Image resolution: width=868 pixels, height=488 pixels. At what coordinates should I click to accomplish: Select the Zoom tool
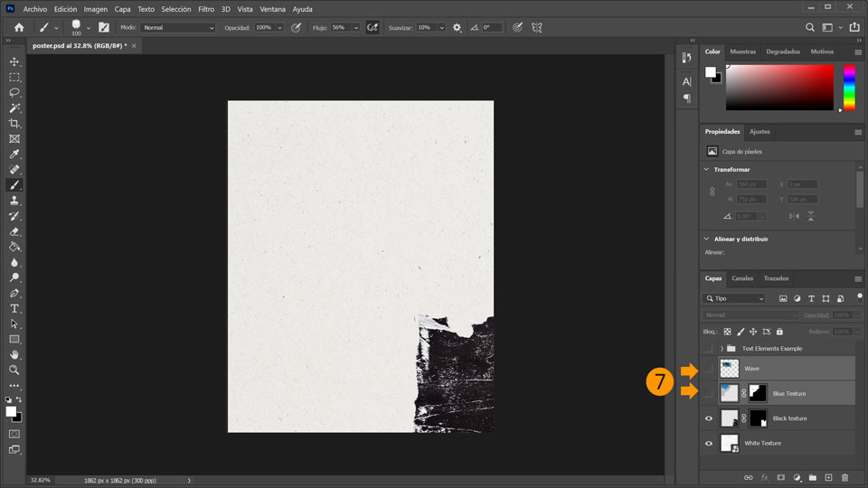coord(14,370)
